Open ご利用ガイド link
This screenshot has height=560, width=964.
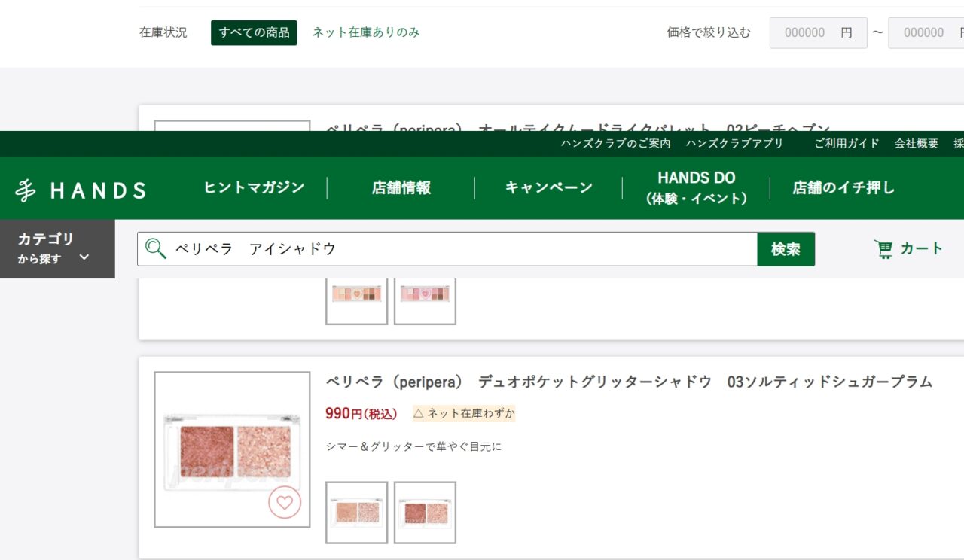(x=847, y=144)
